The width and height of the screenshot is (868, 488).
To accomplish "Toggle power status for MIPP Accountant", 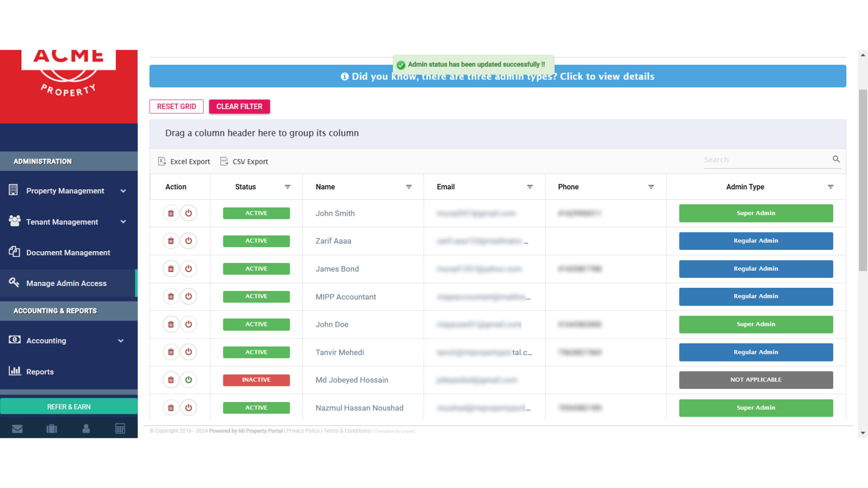I will pyautogui.click(x=189, y=296).
